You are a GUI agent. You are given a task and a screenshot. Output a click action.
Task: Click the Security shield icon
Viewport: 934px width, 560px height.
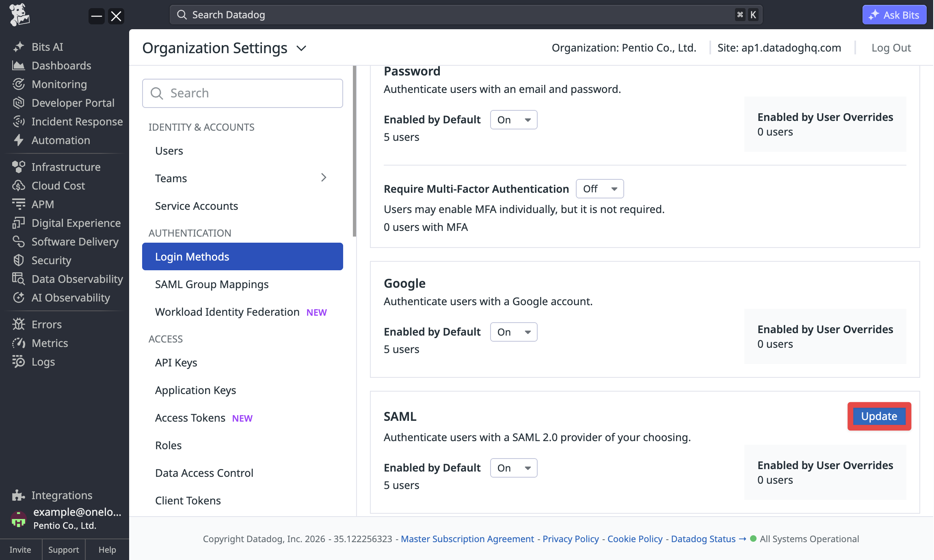19,261
